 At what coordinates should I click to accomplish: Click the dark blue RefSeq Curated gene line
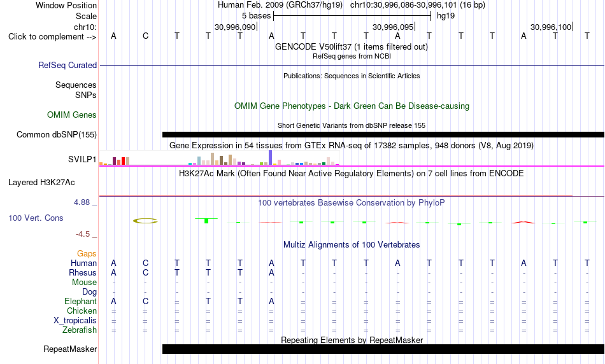pos(352,65)
